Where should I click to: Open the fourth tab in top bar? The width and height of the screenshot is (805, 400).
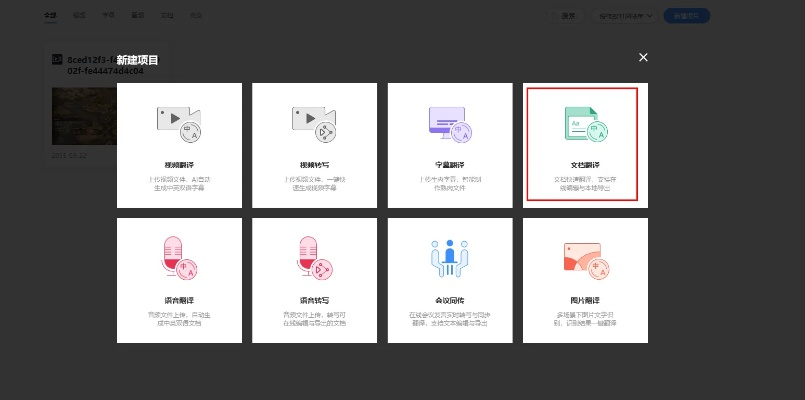[137, 16]
